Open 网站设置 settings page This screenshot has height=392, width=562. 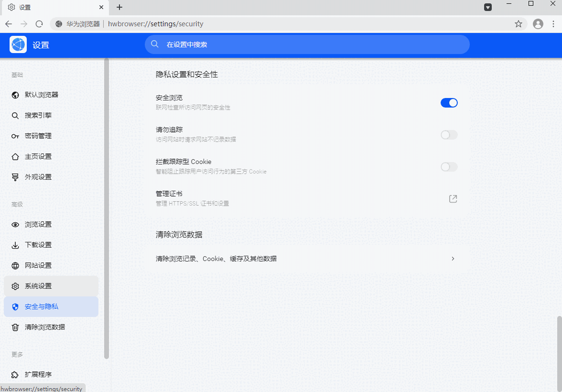pos(38,265)
